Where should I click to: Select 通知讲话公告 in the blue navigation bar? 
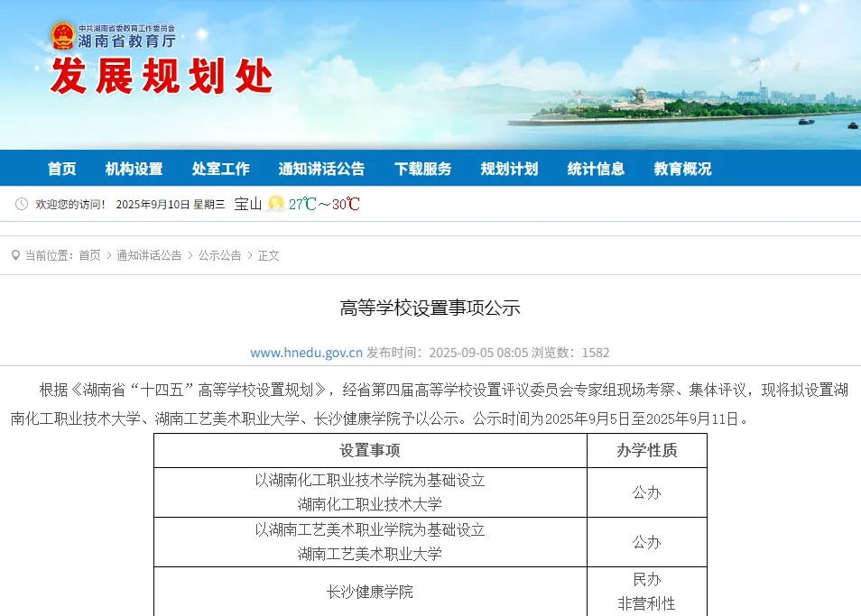pos(321,169)
